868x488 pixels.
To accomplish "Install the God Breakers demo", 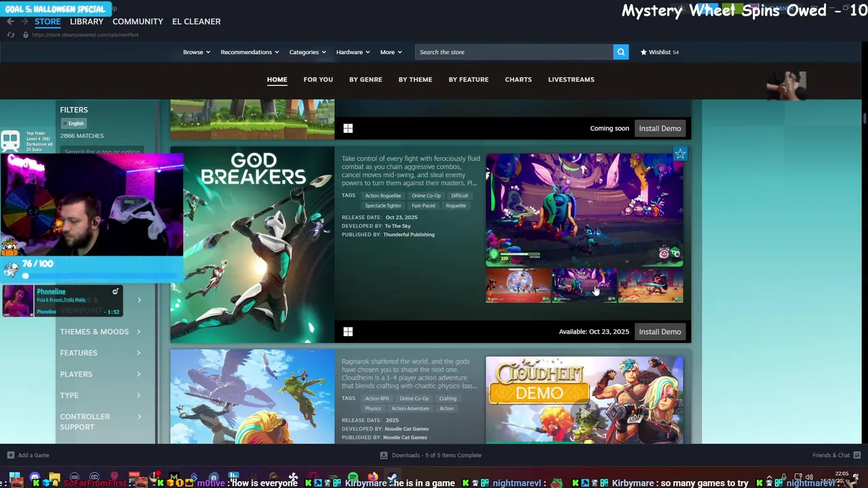I will tap(660, 331).
